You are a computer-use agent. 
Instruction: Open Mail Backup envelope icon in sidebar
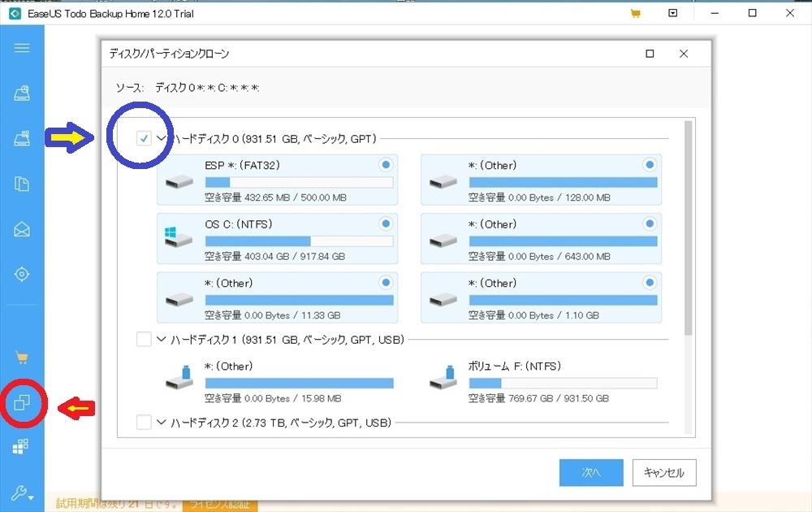click(22, 229)
